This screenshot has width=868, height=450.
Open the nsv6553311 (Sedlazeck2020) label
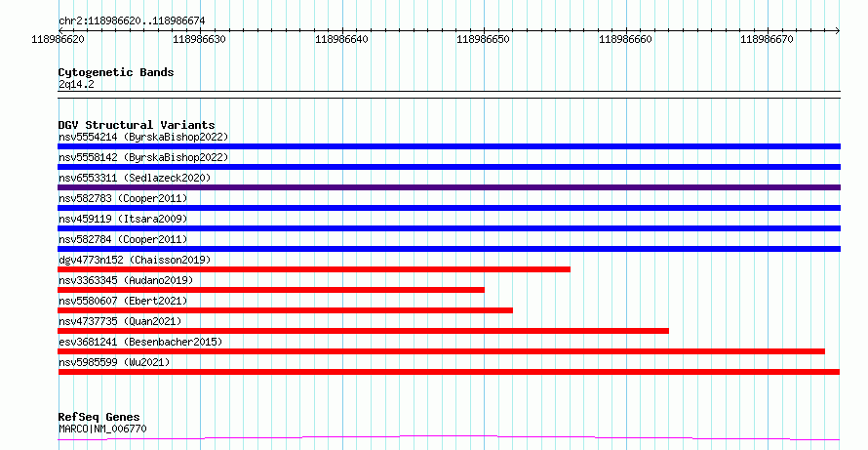point(135,178)
